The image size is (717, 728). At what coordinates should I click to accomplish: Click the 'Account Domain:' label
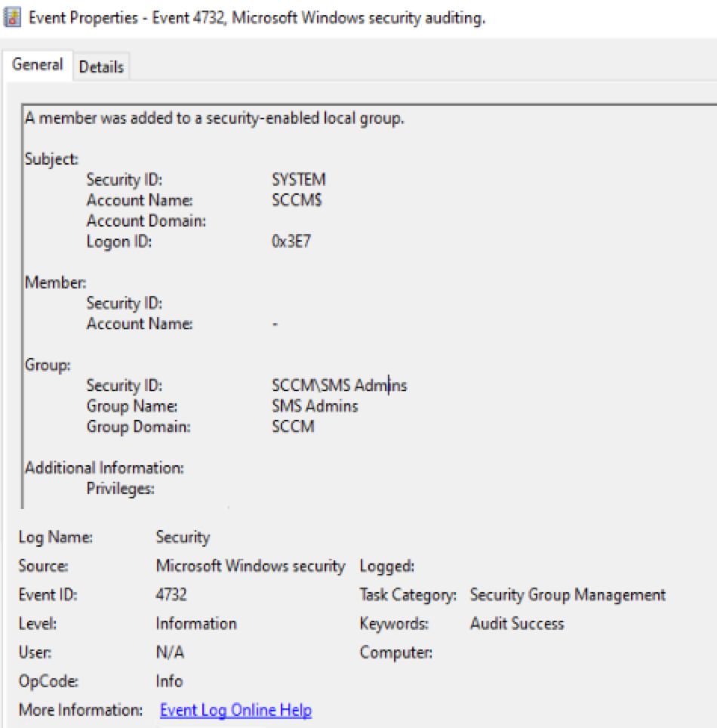146,221
